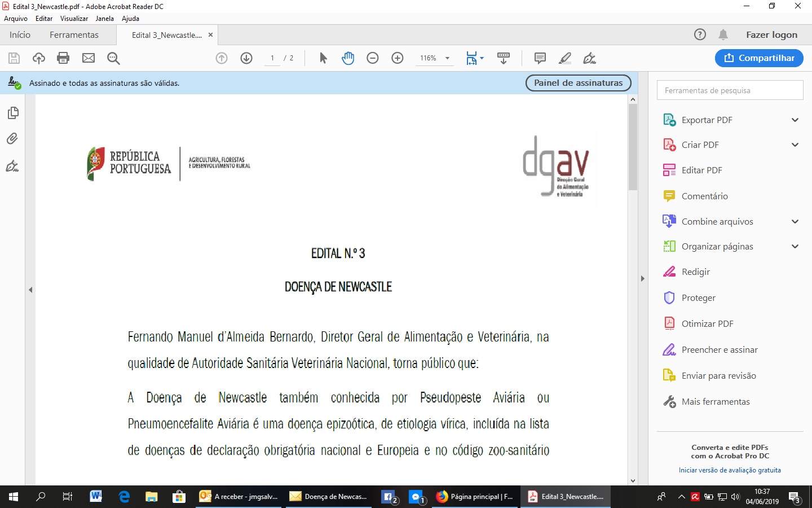812x508 pixels.
Task: Open attachments panel paperclip icon
Action: click(x=12, y=139)
